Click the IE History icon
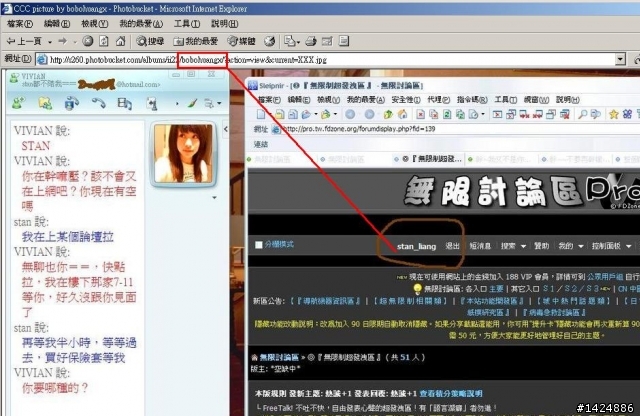This screenshot has width=640, height=416. click(x=269, y=41)
